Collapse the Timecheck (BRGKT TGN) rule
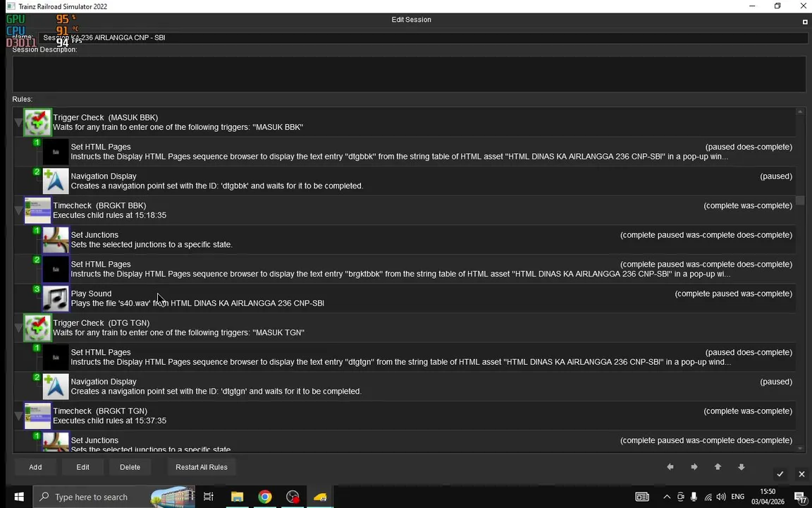 pos(18,416)
